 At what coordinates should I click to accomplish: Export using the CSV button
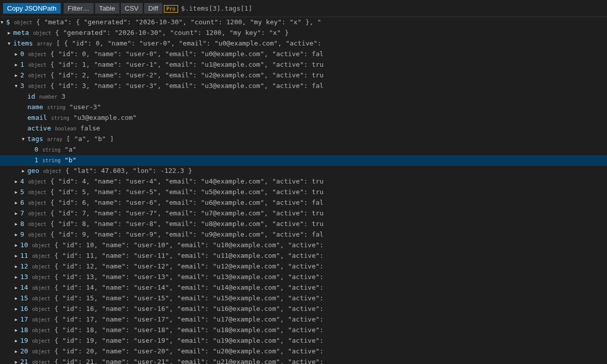coord(132,8)
